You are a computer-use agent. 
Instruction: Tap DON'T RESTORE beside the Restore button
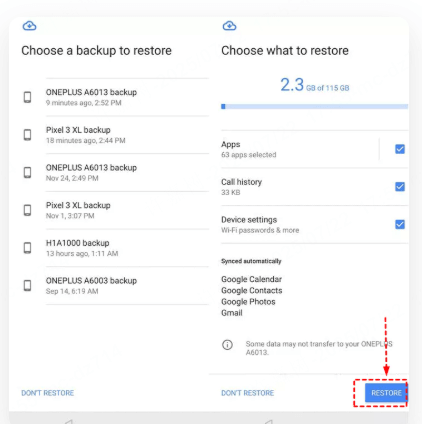point(248,393)
